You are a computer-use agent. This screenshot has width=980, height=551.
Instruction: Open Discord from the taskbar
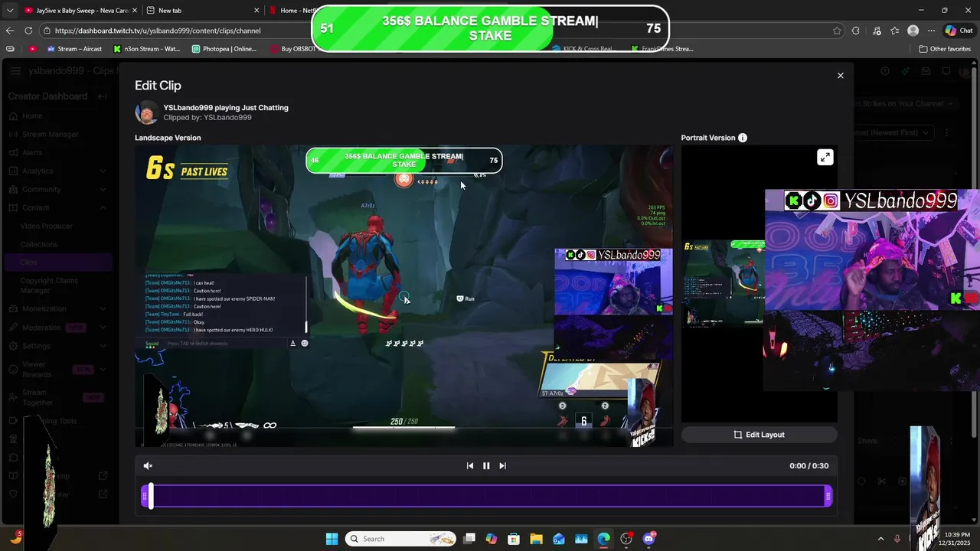(x=649, y=539)
